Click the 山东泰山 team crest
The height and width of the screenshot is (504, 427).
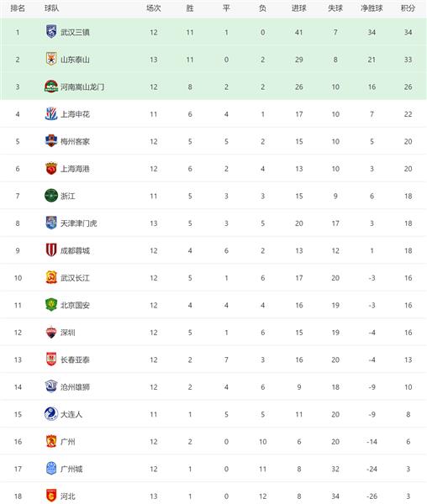51,59
